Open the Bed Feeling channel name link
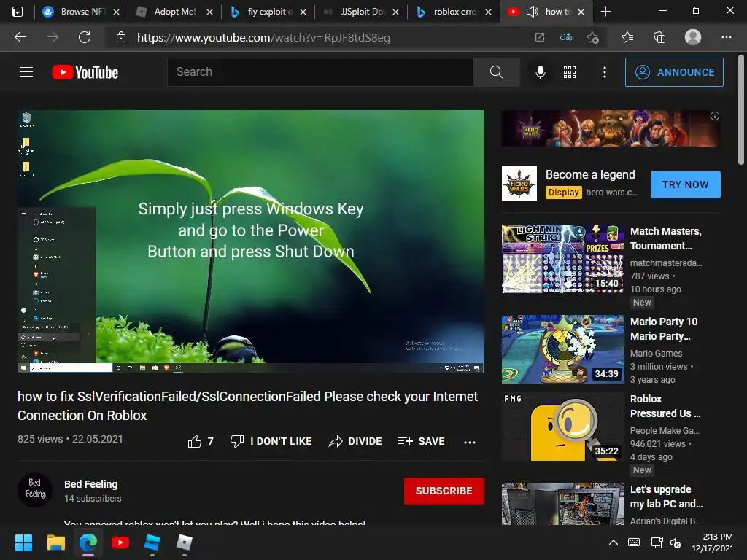 click(x=91, y=484)
